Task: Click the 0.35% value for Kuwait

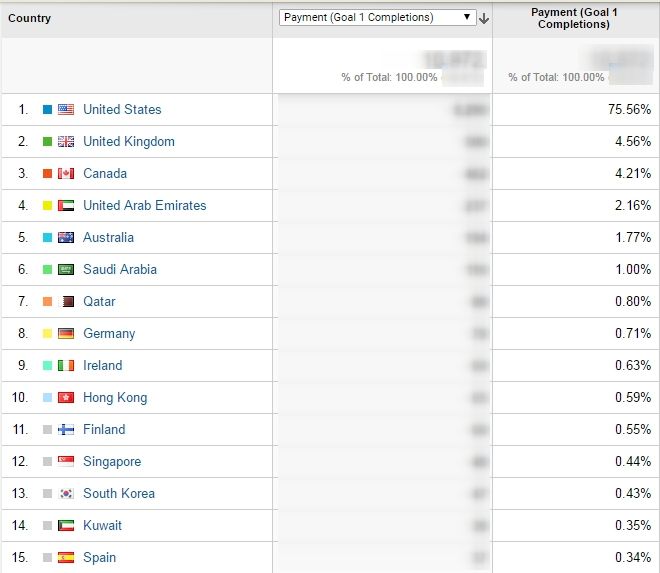Action: pyautogui.click(x=633, y=525)
